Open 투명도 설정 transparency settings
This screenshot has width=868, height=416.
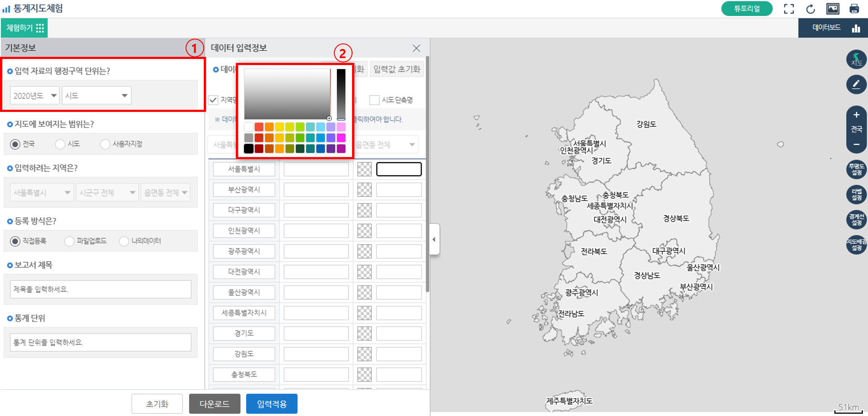[856, 169]
